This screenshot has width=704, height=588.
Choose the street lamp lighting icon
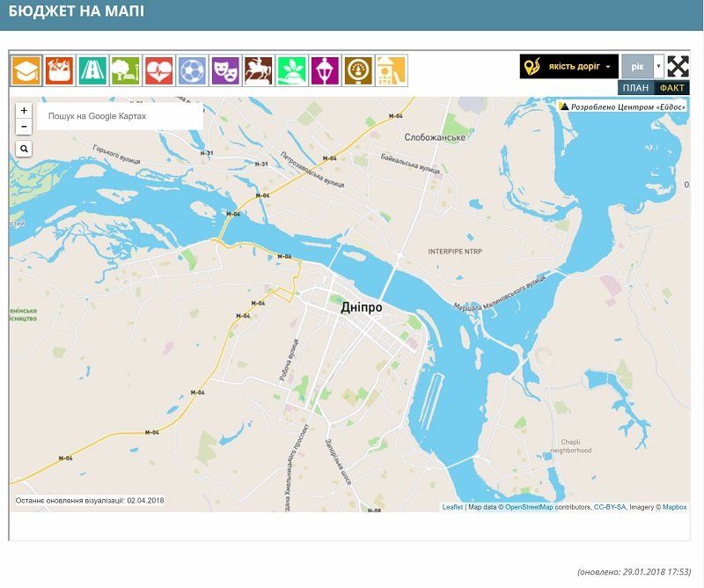pyautogui.click(x=325, y=70)
